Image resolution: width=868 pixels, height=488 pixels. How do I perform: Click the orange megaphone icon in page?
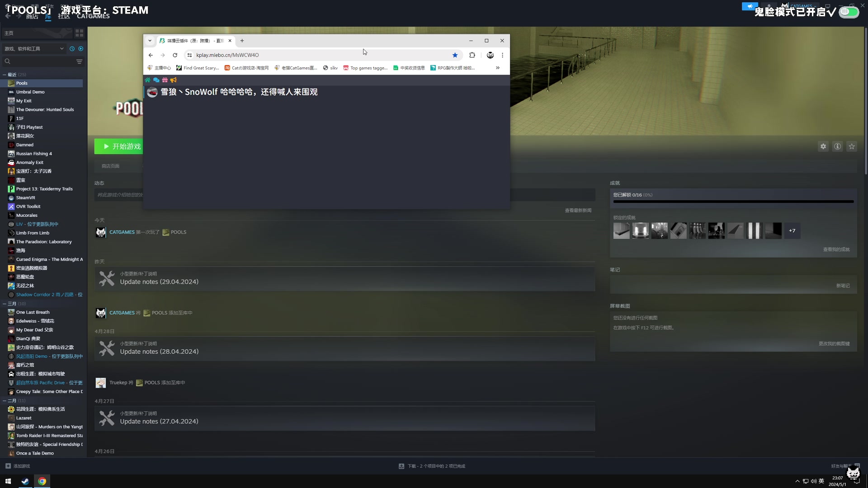173,80
